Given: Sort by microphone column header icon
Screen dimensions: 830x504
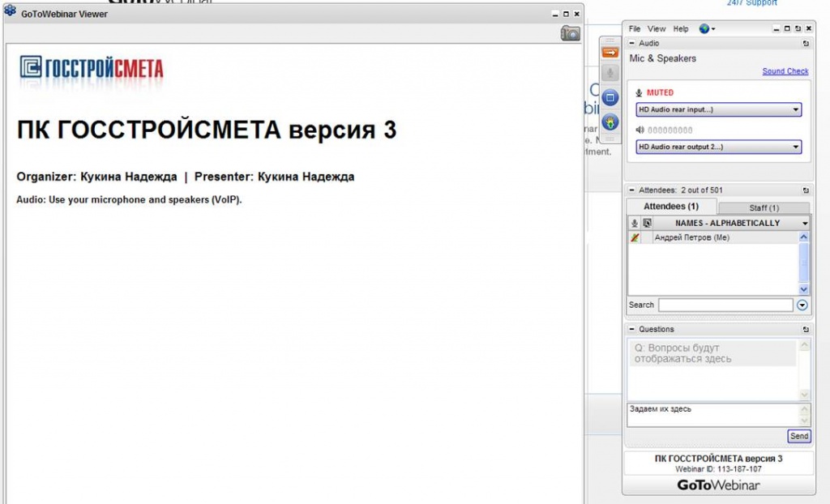Looking at the screenshot, I should pos(634,224).
